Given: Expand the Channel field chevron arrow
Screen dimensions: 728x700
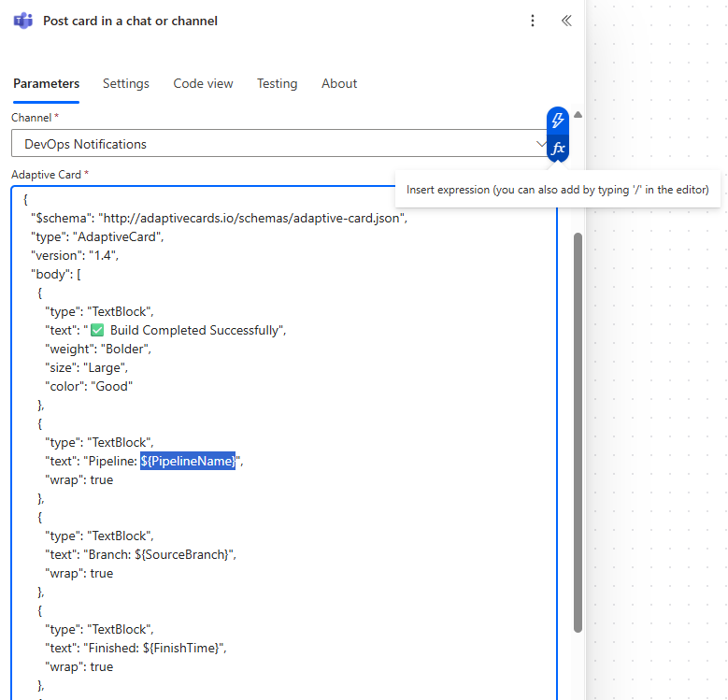Looking at the screenshot, I should click(541, 144).
